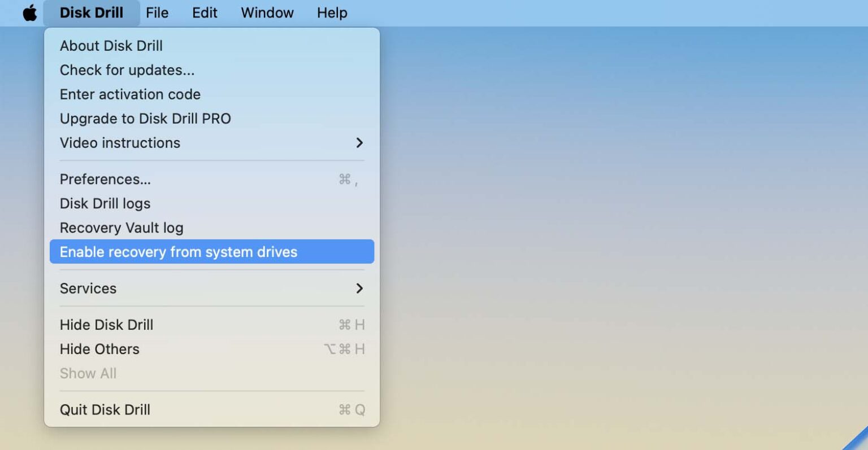The height and width of the screenshot is (450, 868).
Task: Hide all other applications
Action: click(99, 349)
